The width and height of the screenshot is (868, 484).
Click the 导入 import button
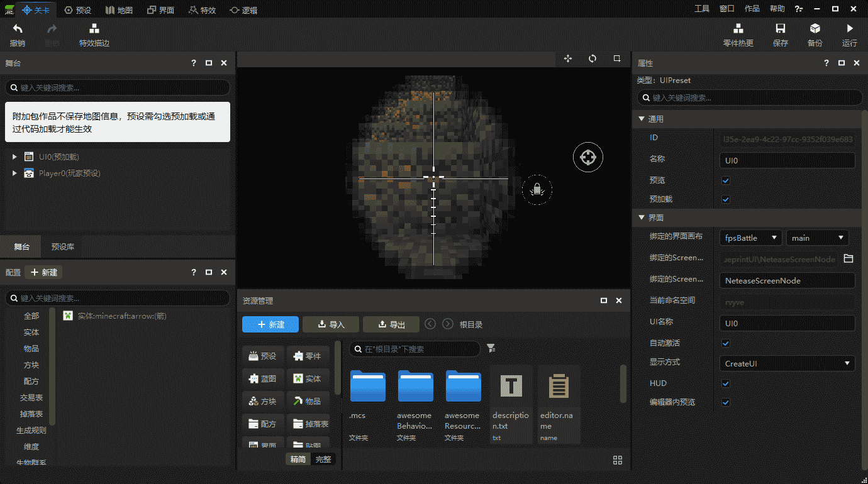click(x=331, y=324)
